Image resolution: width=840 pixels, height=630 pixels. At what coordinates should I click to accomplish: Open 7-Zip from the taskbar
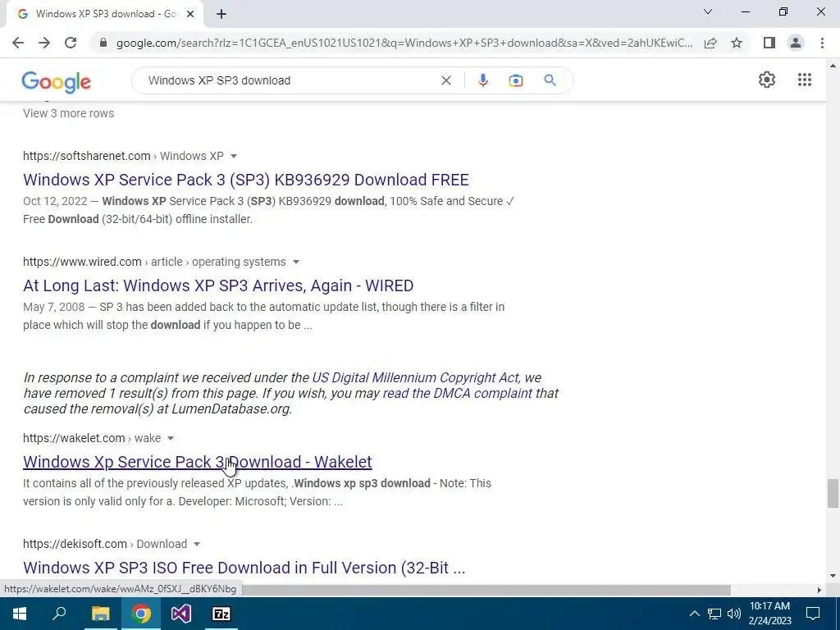pyautogui.click(x=221, y=614)
